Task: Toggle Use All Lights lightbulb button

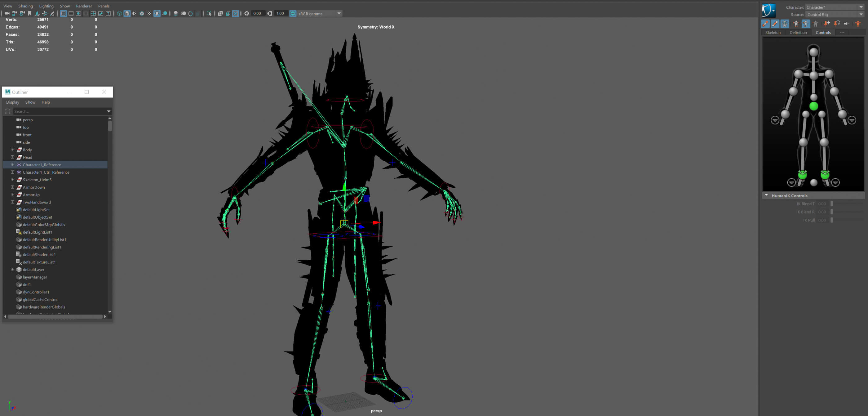Action: click(157, 13)
